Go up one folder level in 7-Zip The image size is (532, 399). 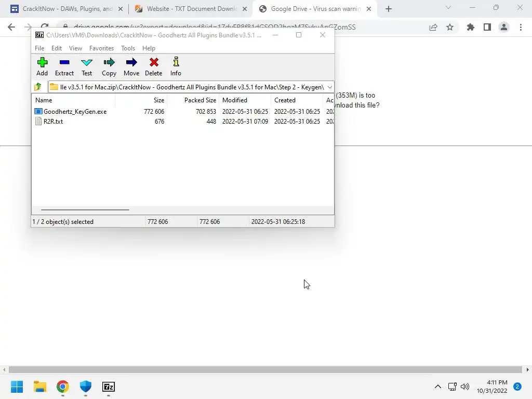[38, 87]
